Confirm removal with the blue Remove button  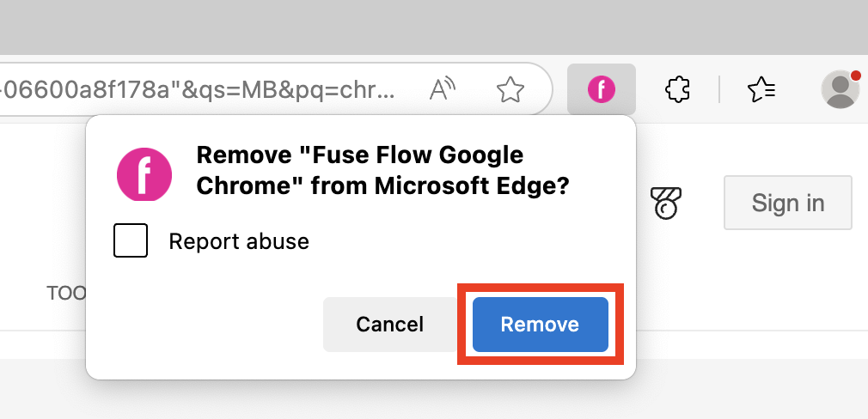[x=540, y=325]
